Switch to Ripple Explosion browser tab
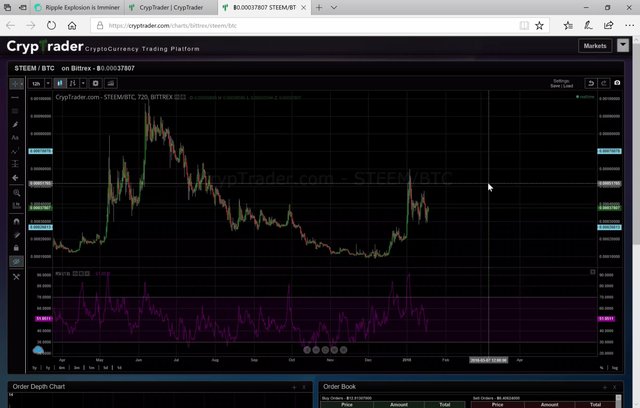The height and width of the screenshot is (408, 640). pos(78,7)
